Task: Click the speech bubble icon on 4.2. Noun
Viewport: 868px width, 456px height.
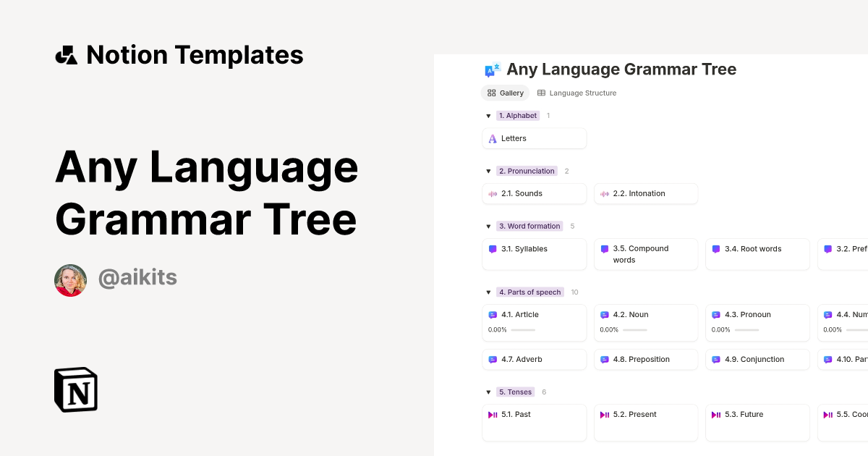Action: tap(605, 314)
